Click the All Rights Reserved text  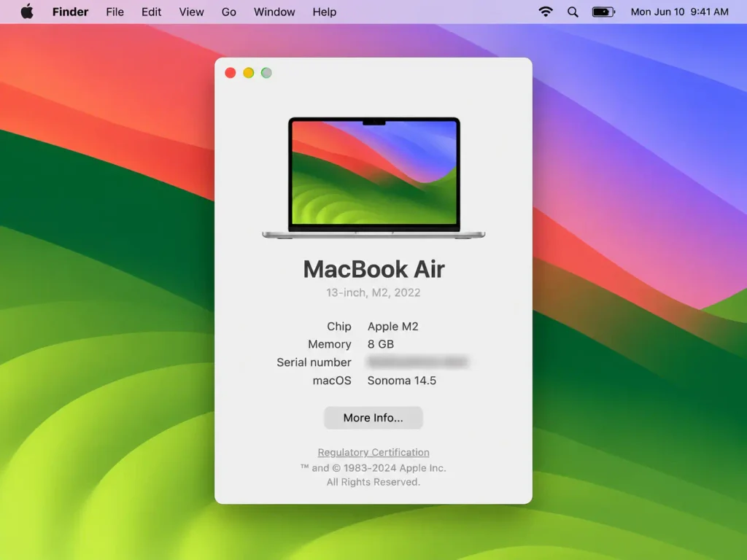coord(373,482)
